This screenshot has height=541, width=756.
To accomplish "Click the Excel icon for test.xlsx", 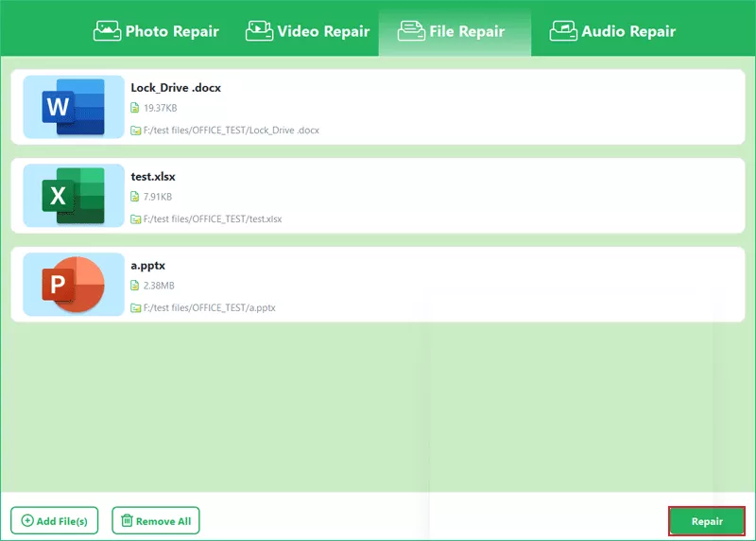I will (x=74, y=196).
